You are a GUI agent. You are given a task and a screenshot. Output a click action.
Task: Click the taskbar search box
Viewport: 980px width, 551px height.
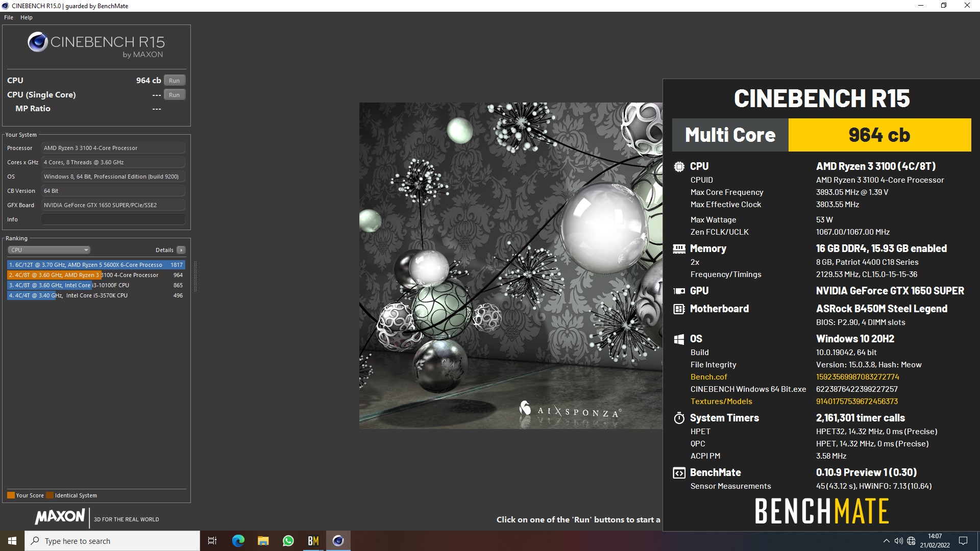coord(112,541)
